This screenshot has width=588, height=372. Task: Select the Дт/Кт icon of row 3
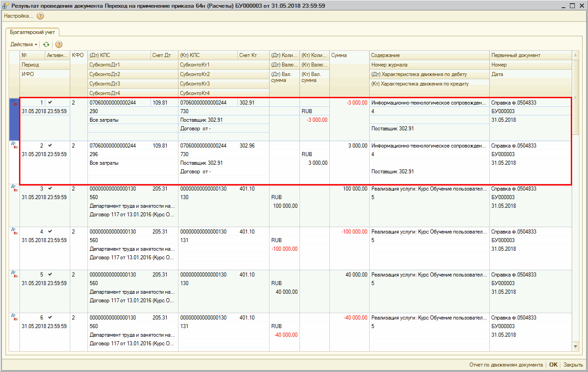coord(14,189)
